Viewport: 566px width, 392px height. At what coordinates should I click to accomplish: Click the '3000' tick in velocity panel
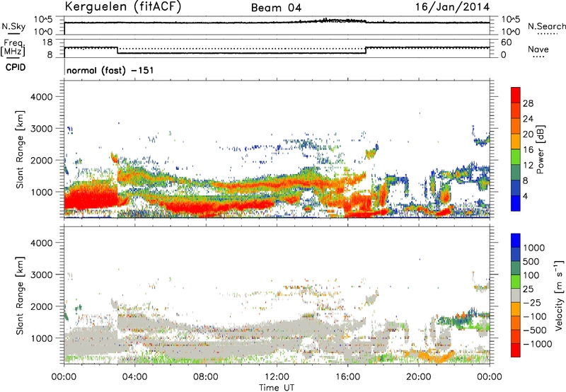(x=41, y=275)
